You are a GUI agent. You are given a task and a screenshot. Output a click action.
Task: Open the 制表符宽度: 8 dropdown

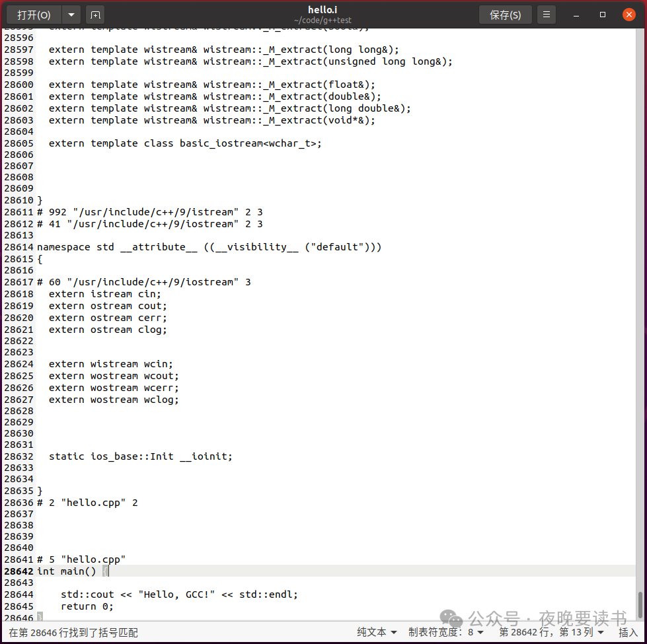445,632
